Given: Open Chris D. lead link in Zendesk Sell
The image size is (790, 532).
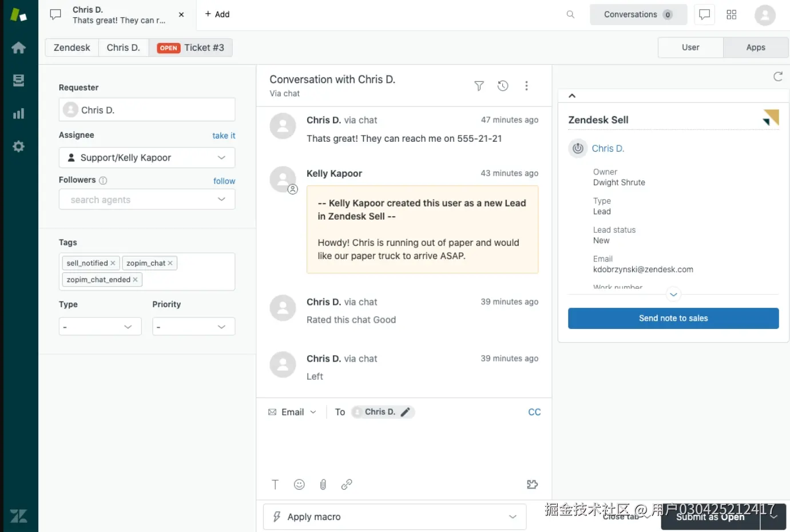Looking at the screenshot, I should coord(608,148).
